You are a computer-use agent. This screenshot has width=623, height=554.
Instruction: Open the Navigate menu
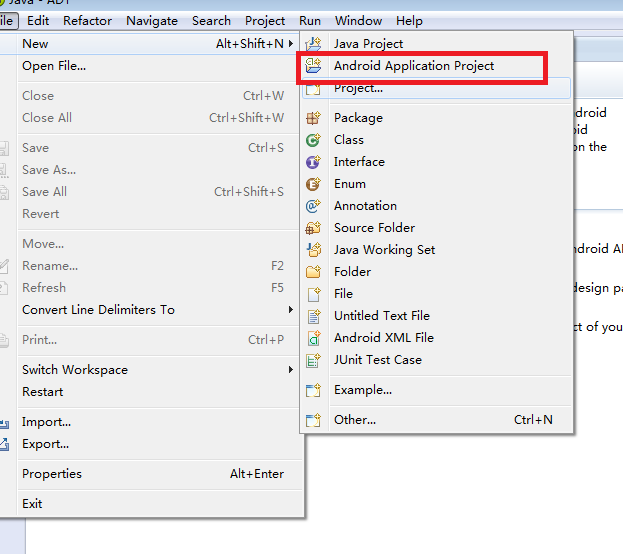152,21
